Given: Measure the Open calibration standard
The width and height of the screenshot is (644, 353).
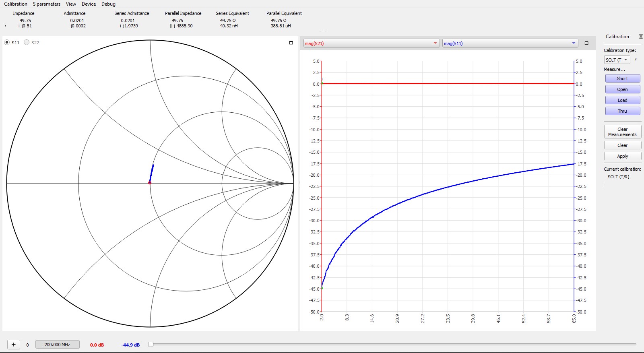Looking at the screenshot, I should (x=623, y=89).
